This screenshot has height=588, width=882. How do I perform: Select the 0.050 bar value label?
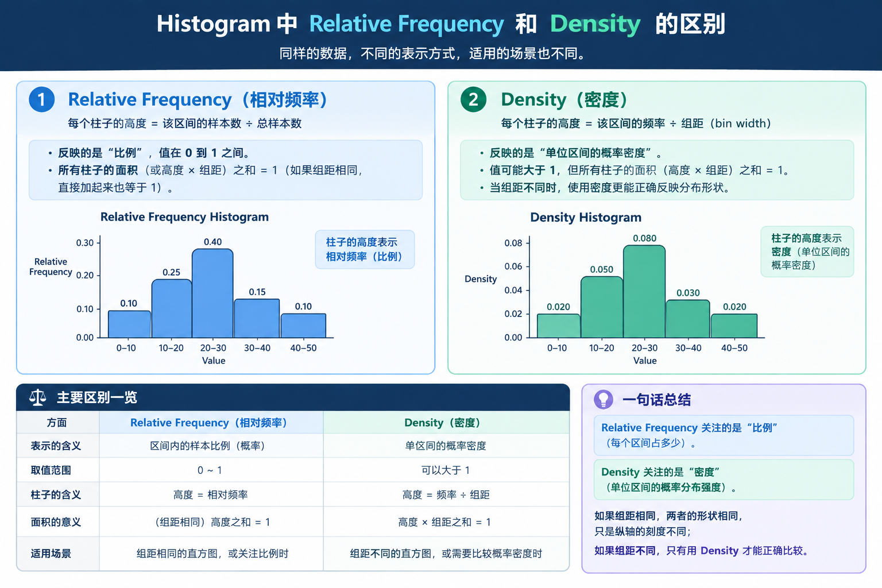tap(601, 269)
